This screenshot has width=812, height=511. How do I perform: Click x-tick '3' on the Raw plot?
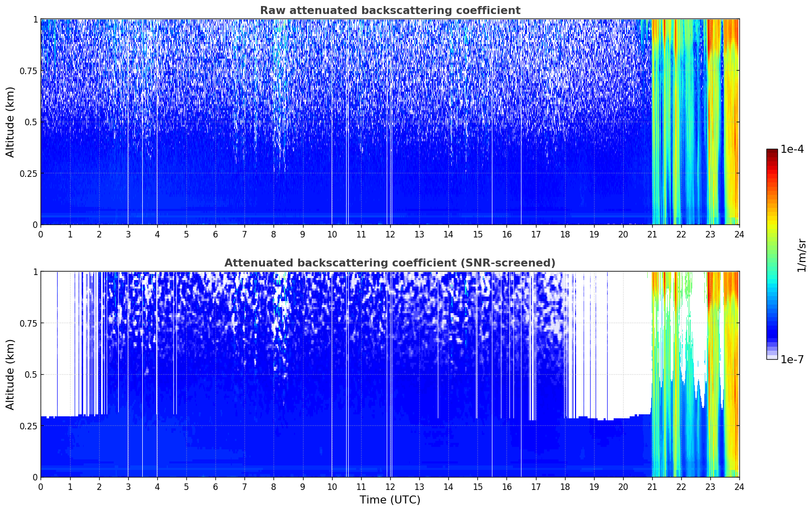tap(128, 234)
